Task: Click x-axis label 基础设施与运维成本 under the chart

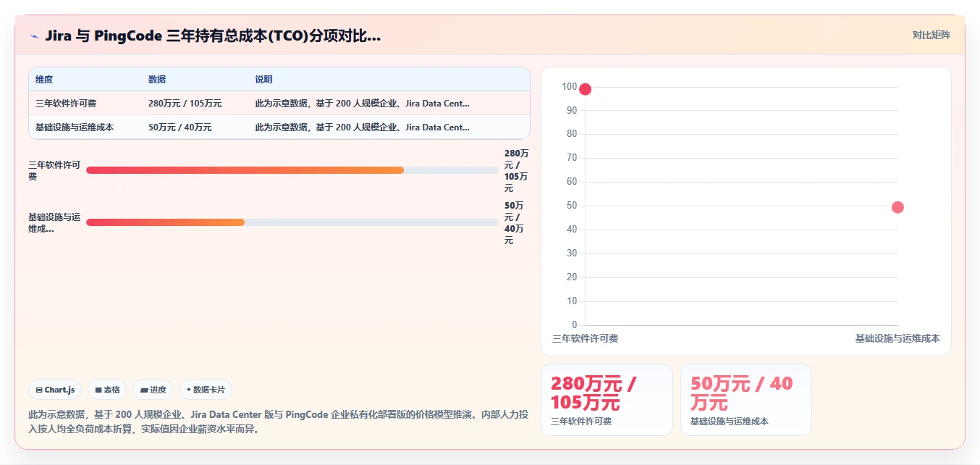Action: point(897,338)
